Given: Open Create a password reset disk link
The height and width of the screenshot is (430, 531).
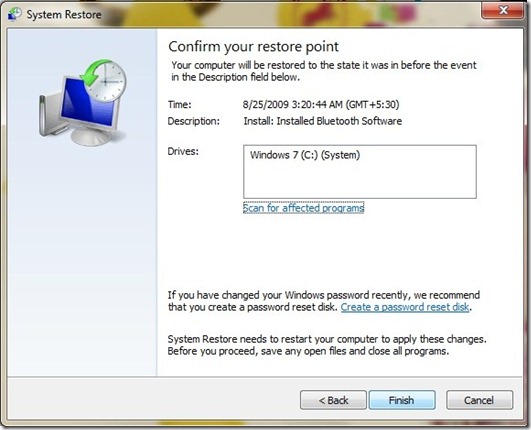Looking at the screenshot, I should tap(405, 307).
